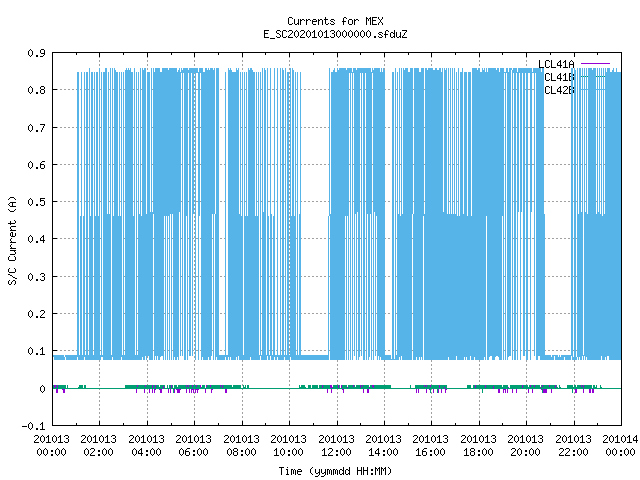Click the CL41B legend label
This screenshot has height=480, width=640.
pos(559,77)
